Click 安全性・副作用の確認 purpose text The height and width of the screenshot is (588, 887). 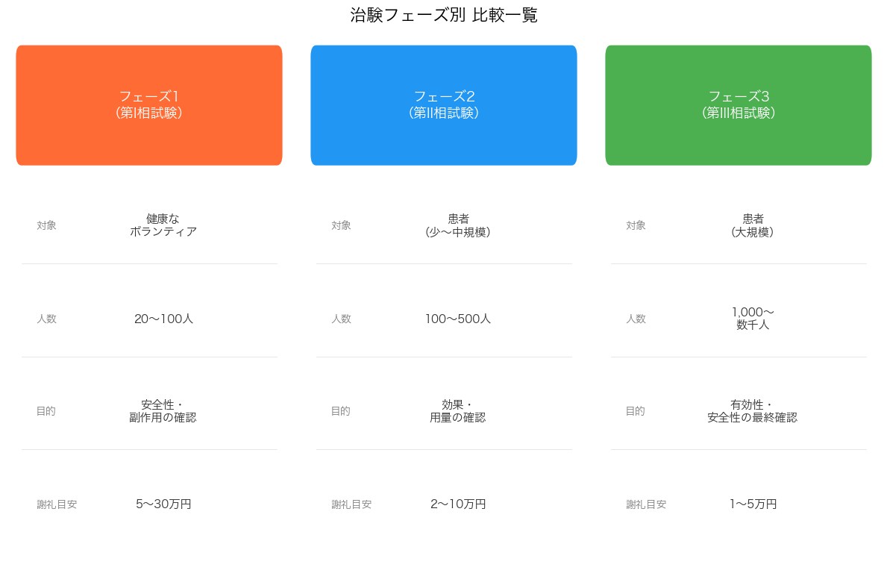[x=163, y=411]
